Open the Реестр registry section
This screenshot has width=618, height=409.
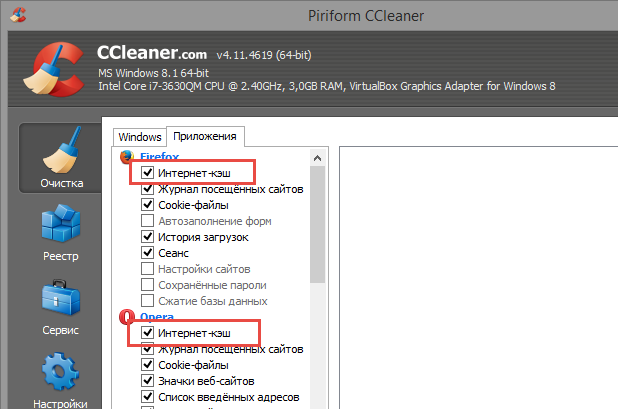(61, 232)
